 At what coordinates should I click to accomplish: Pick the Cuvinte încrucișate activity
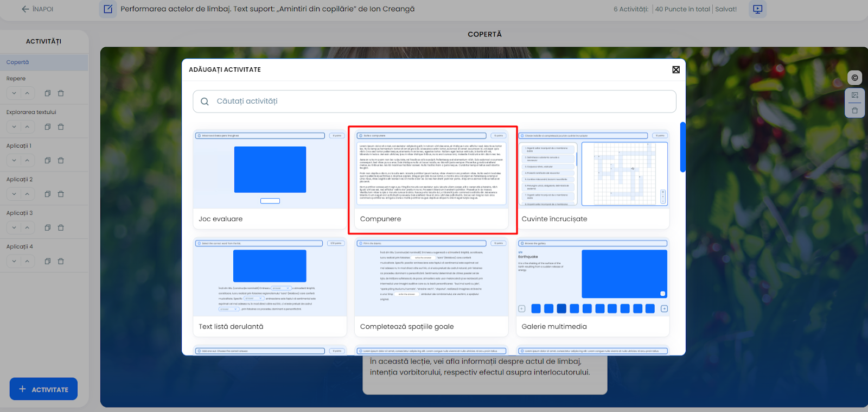(x=593, y=179)
